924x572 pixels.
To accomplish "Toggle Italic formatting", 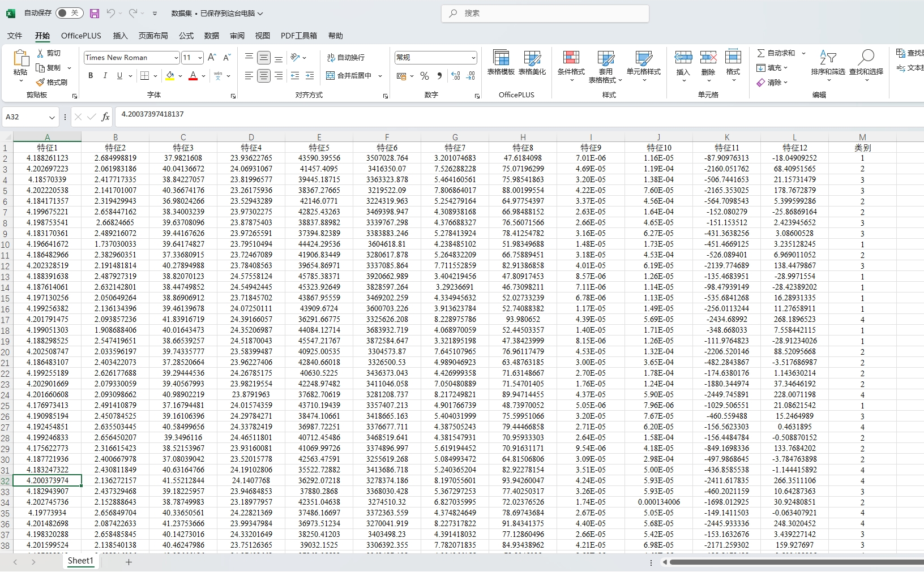I will [105, 75].
